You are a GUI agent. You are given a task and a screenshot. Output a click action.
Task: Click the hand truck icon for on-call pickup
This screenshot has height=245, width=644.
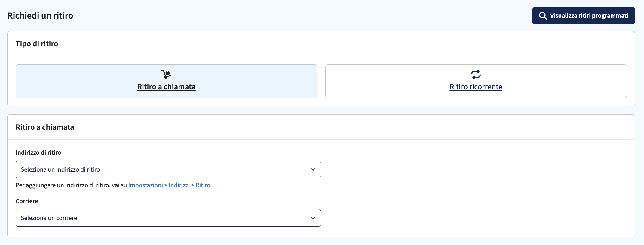(166, 74)
